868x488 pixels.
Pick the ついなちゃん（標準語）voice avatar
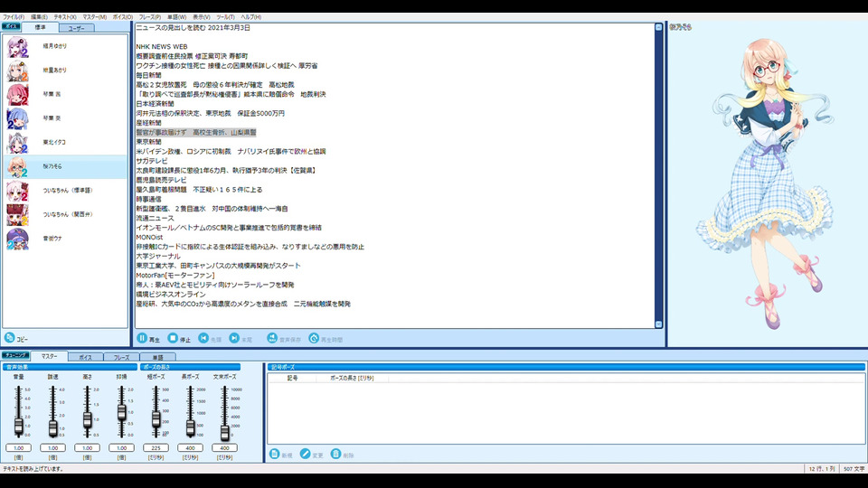pos(18,191)
